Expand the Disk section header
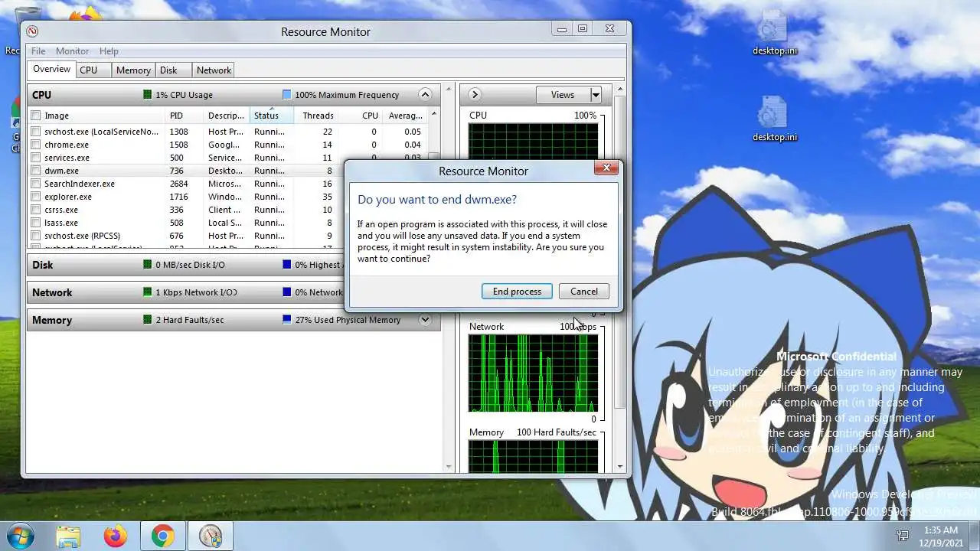Image resolution: width=980 pixels, height=551 pixels. (234, 265)
